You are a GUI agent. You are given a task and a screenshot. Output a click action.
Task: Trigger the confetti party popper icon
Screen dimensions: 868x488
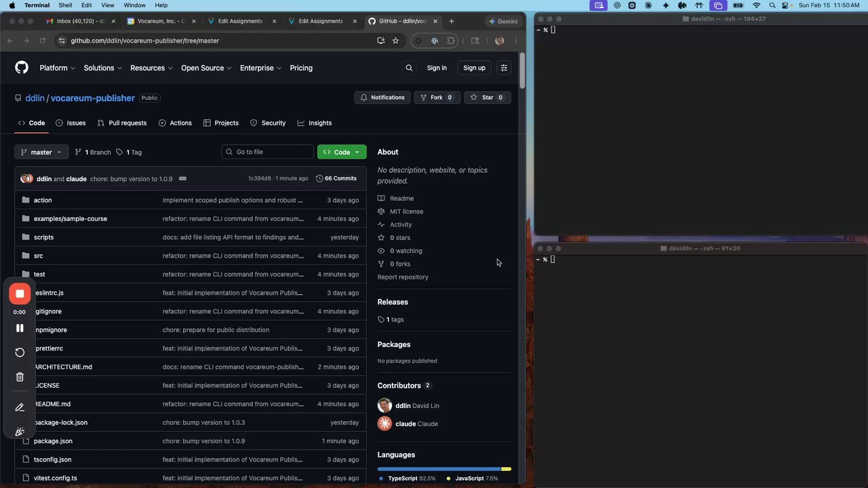click(20, 432)
